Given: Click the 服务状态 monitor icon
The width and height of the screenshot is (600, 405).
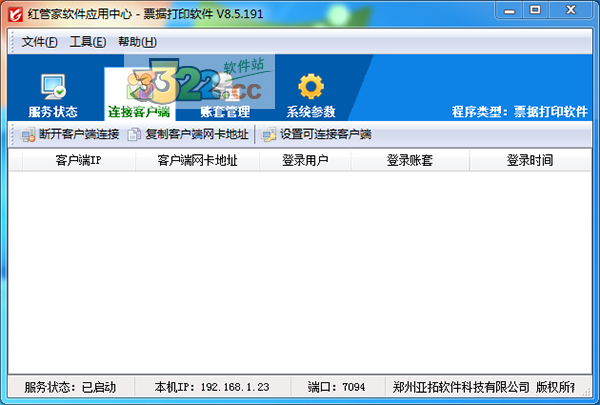Looking at the screenshot, I should (54, 87).
